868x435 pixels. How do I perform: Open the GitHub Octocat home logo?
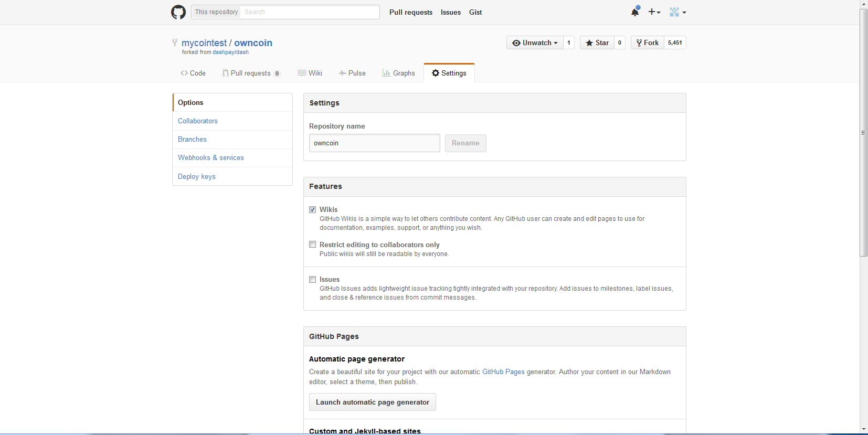pos(178,12)
